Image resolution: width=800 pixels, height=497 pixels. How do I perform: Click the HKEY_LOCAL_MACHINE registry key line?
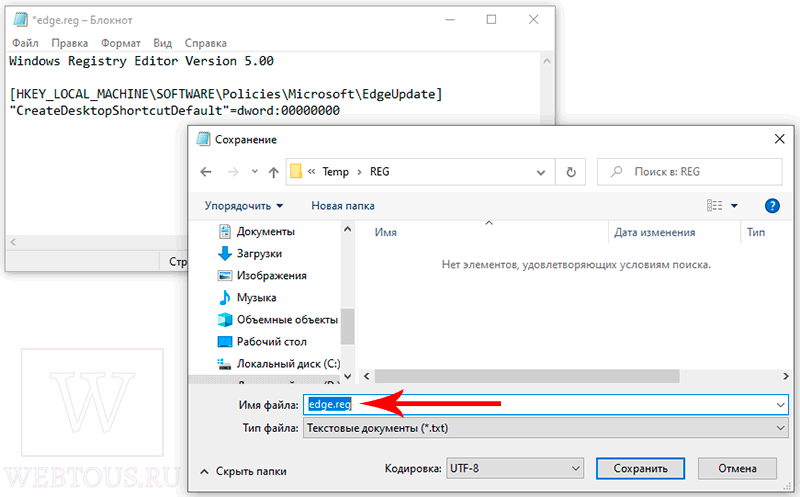[226, 94]
